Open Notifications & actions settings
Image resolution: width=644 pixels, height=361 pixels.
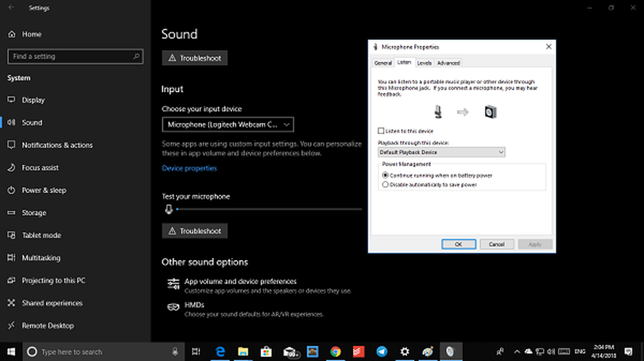click(x=57, y=145)
